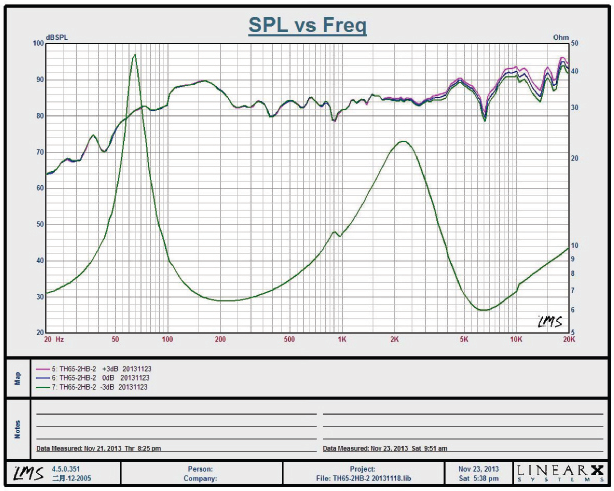Click the dBSPL left axis label

[57, 37]
